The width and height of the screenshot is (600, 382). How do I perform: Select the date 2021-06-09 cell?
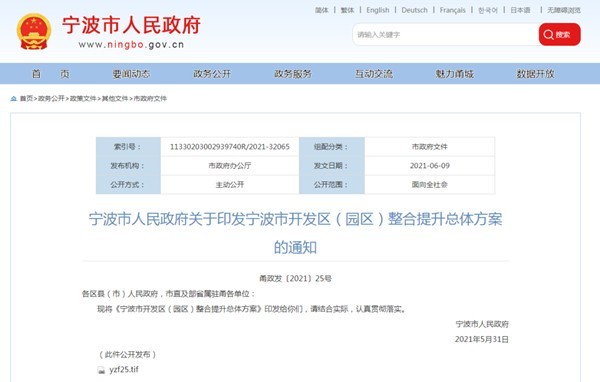430,166
